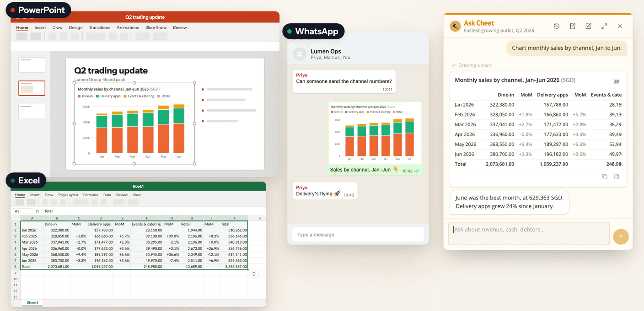The image size is (644, 311).
Task: Open the Lumen Ops group avatar in WhatsApp
Action: (x=300, y=54)
